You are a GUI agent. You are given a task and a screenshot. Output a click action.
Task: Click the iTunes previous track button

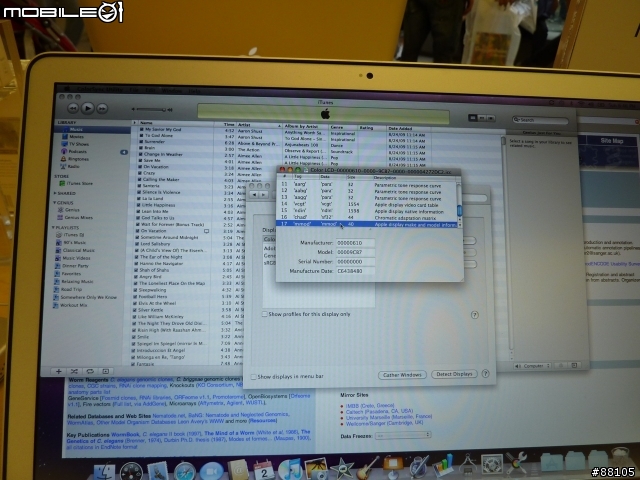click(73, 108)
